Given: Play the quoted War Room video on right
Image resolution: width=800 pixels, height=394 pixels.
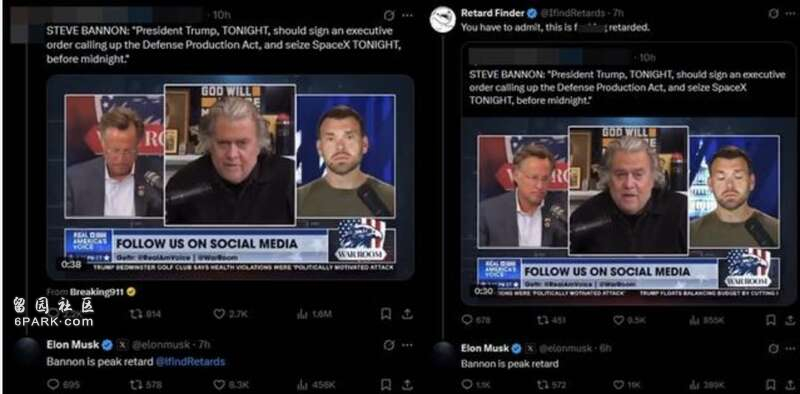Looking at the screenshot, I should click(629, 210).
